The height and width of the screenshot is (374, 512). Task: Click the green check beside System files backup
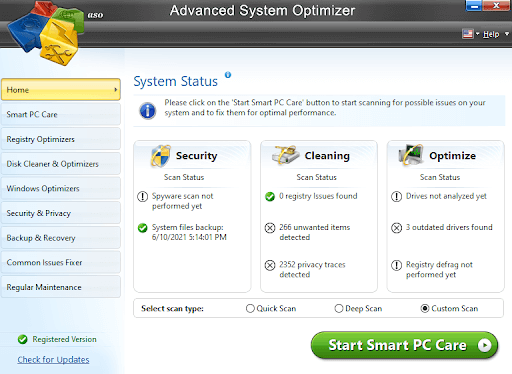(142, 228)
